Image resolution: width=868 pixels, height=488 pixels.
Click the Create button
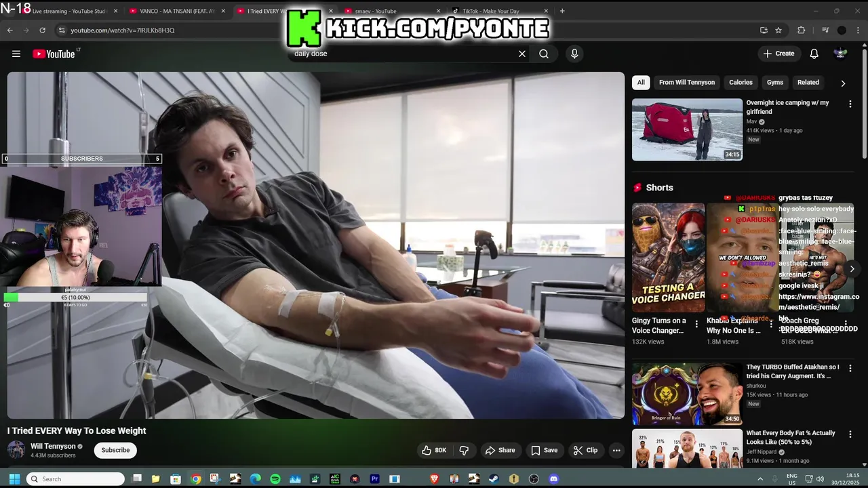point(778,54)
